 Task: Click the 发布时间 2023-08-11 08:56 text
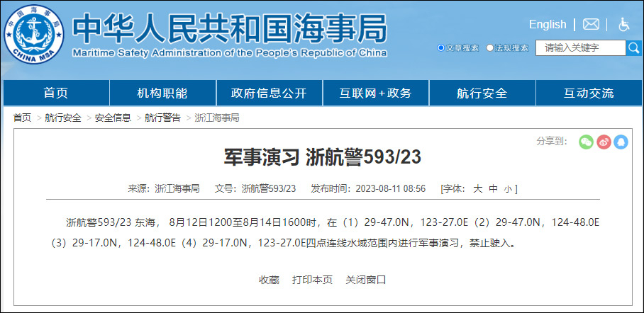coord(368,188)
